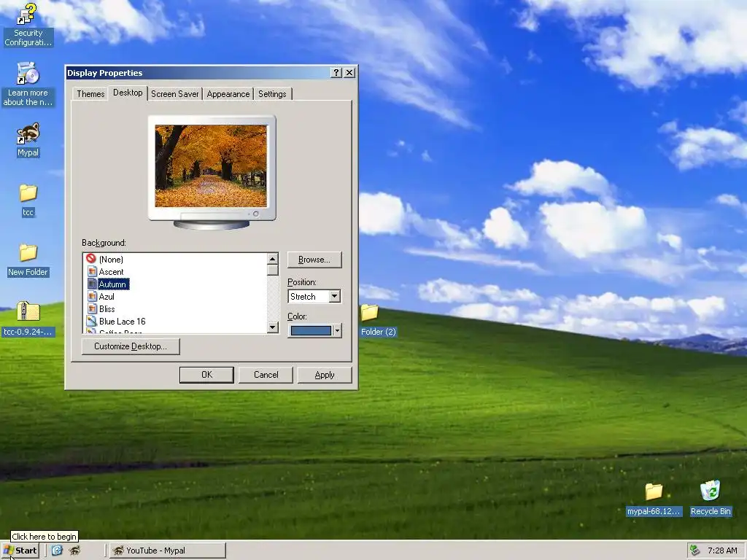
Task: Click the (None) background icon
Action: [x=91, y=259]
